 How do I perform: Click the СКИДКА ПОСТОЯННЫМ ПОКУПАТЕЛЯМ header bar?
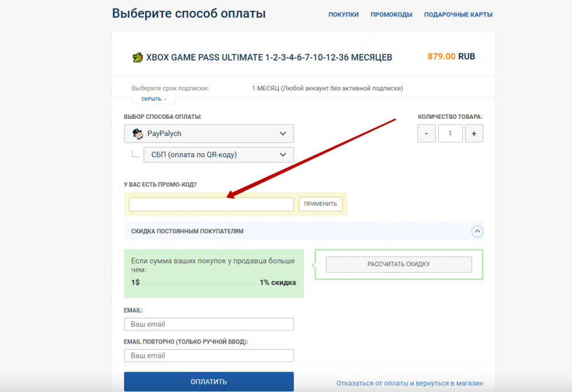click(304, 231)
